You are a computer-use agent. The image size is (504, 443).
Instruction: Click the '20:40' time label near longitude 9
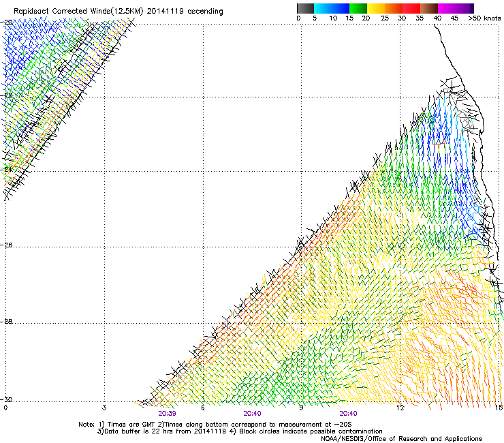pyautogui.click(x=252, y=414)
